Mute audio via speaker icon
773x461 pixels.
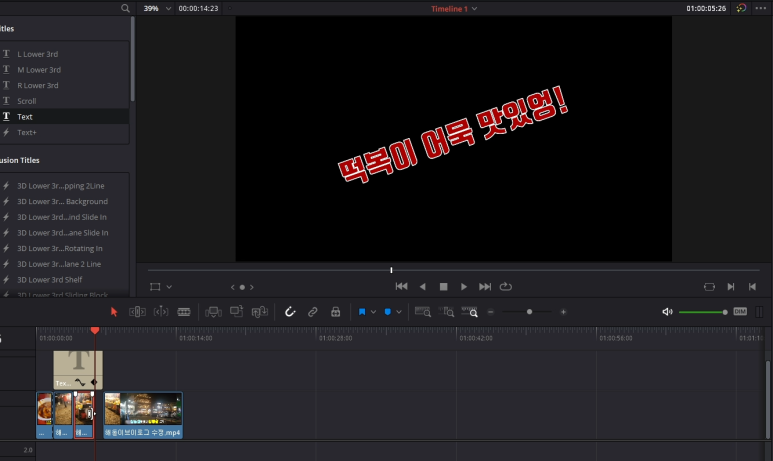pyautogui.click(x=667, y=312)
